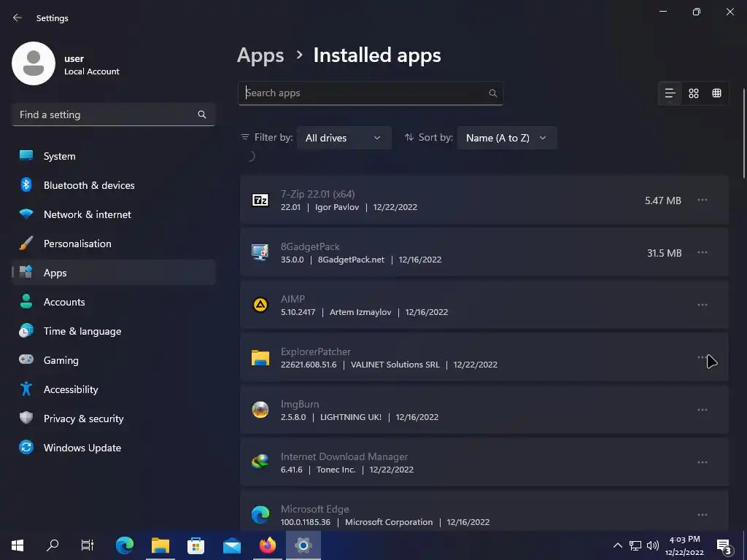Click the Microsoft Edge app icon in list
The image size is (747, 560).
pyautogui.click(x=260, y=515)
